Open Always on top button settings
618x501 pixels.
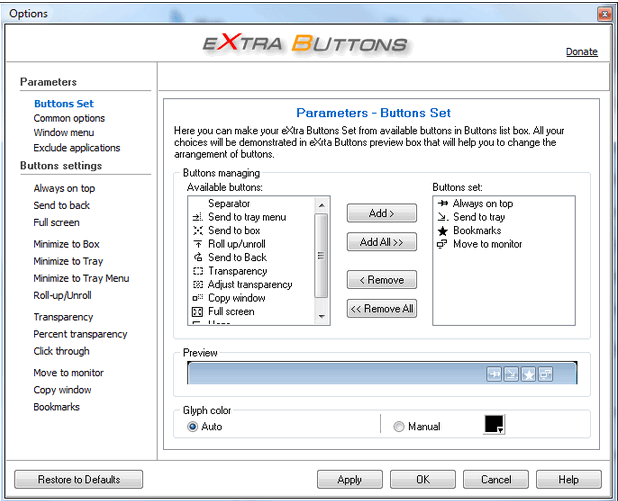64,188
